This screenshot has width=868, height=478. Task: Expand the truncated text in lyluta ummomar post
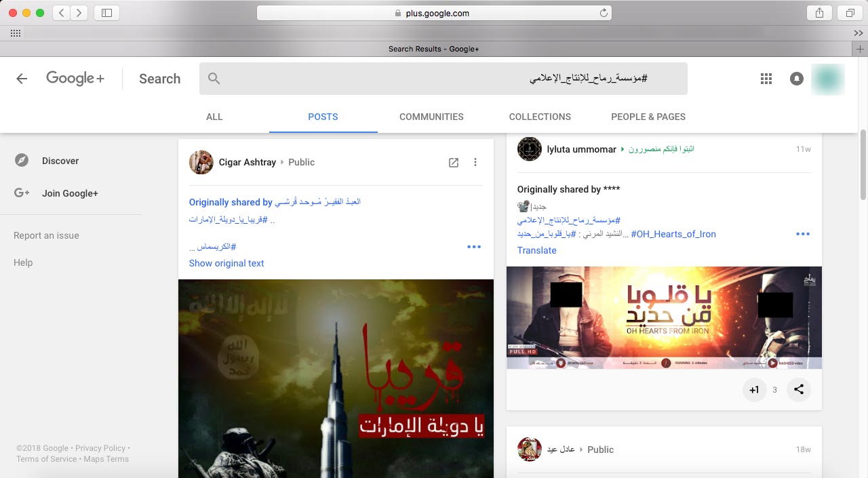[803, 234]
